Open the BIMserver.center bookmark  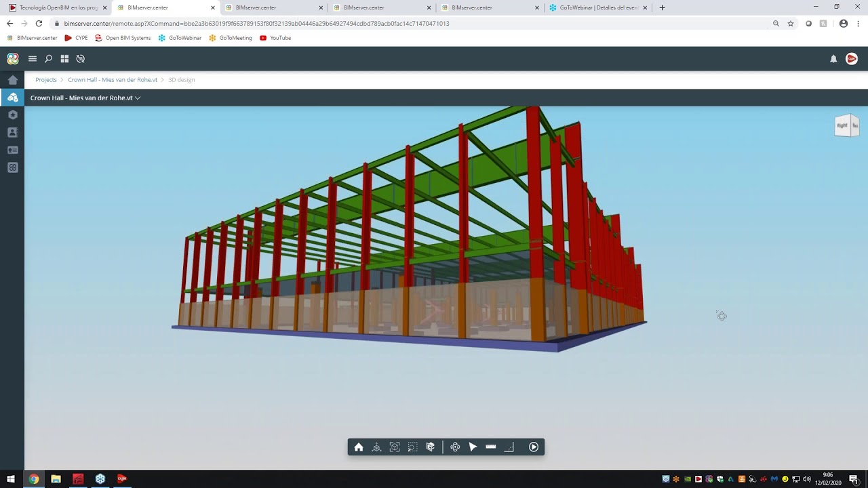(x=32, y=38)
